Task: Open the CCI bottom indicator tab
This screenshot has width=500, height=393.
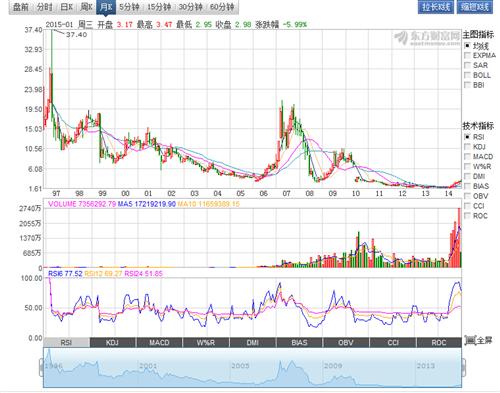Action: (x=393, y=343)
